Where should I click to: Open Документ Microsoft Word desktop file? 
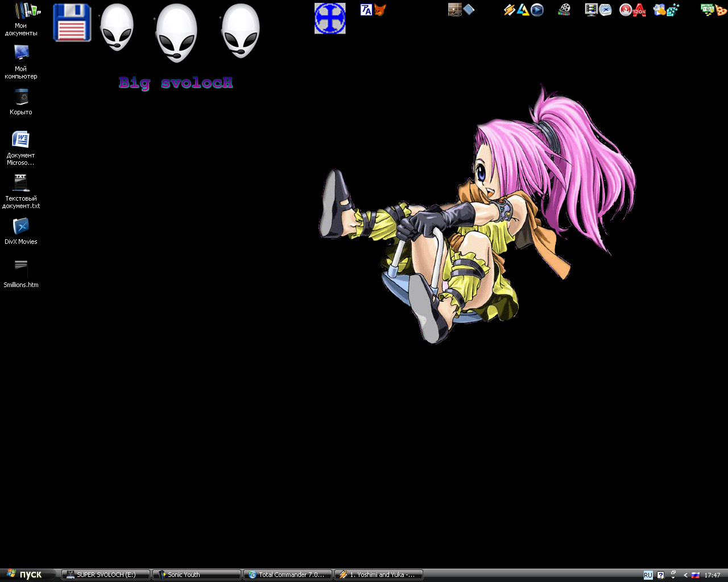point(21,148)
